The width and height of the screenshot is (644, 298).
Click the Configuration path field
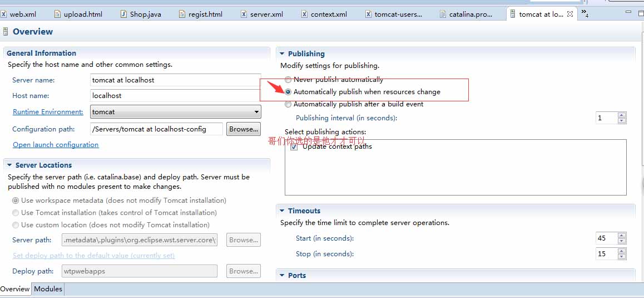click(x=156, y=129)
